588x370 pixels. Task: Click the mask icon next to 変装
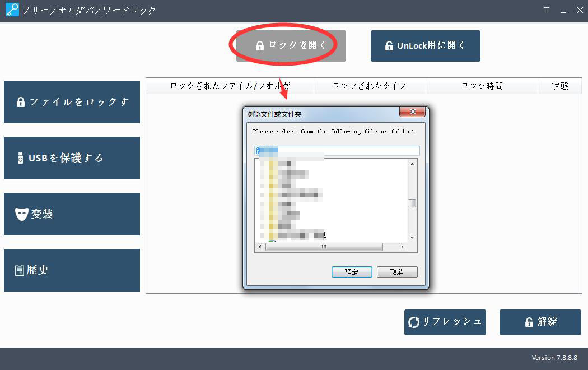click(x=21, y=214)
